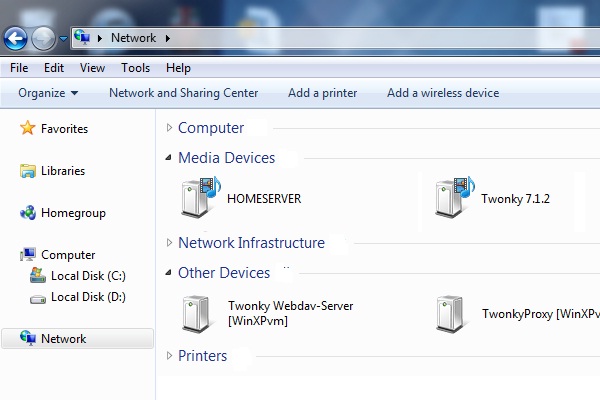Open the File menu
Screen dimensions: 600x400
[19, 68]
